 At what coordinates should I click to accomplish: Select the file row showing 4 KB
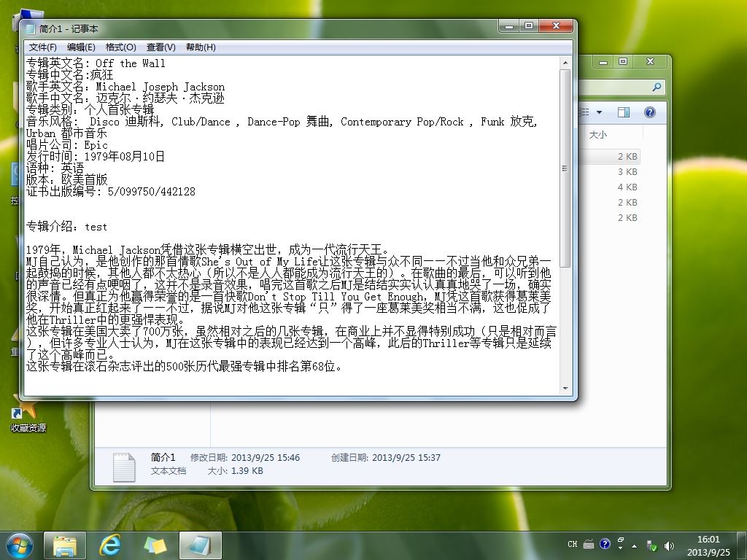[627, 187]
